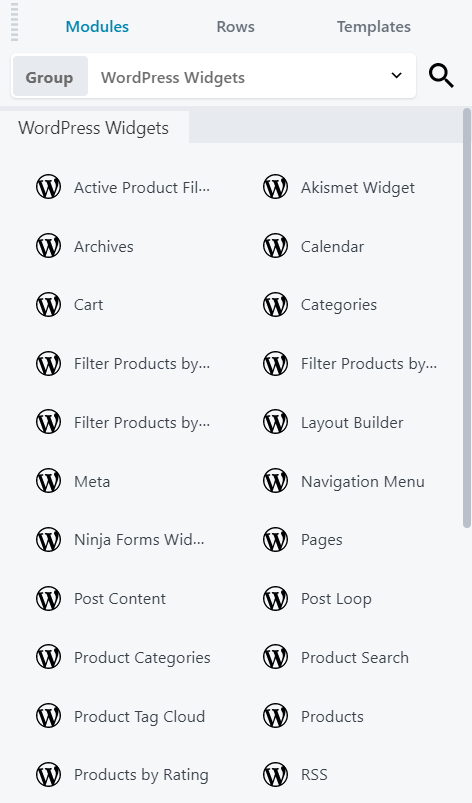Click the vertical scrollbar in widget list

point(466,318)
